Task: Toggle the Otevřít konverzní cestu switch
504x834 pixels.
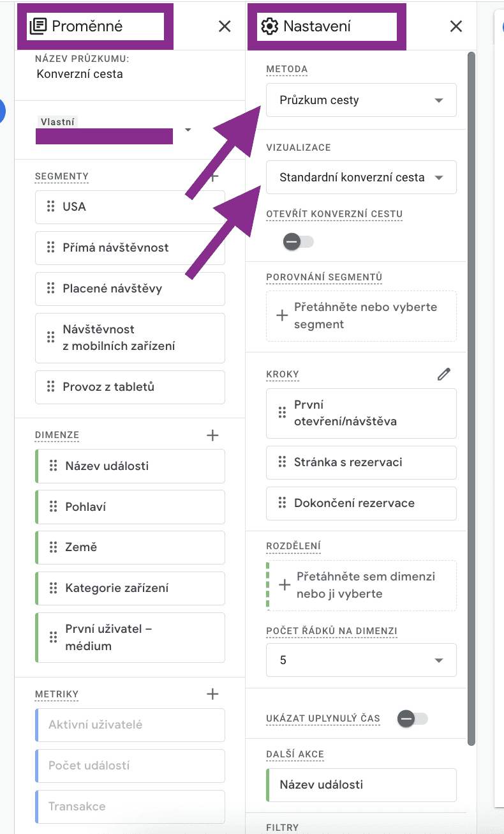Action: (x=299, y=242)
